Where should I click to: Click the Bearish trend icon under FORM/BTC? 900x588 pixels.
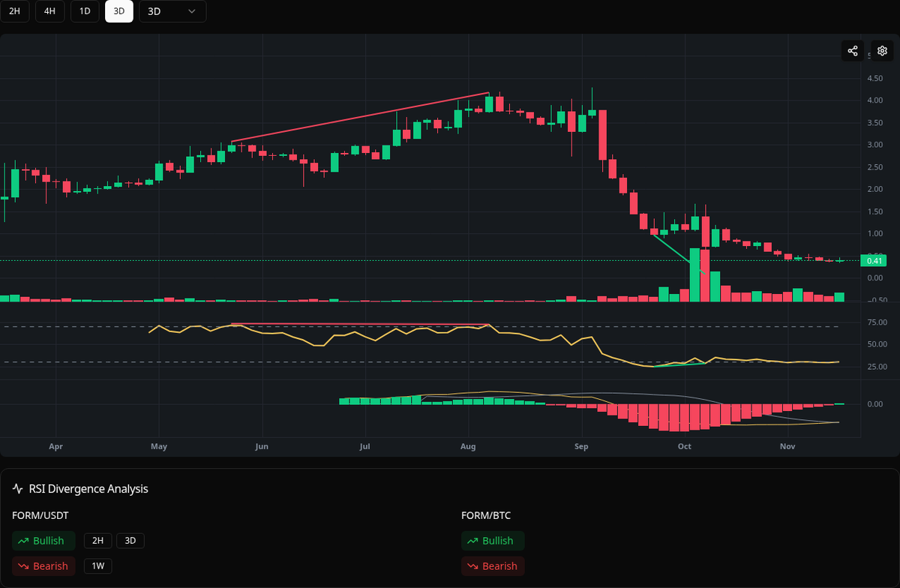coord(472,565)
